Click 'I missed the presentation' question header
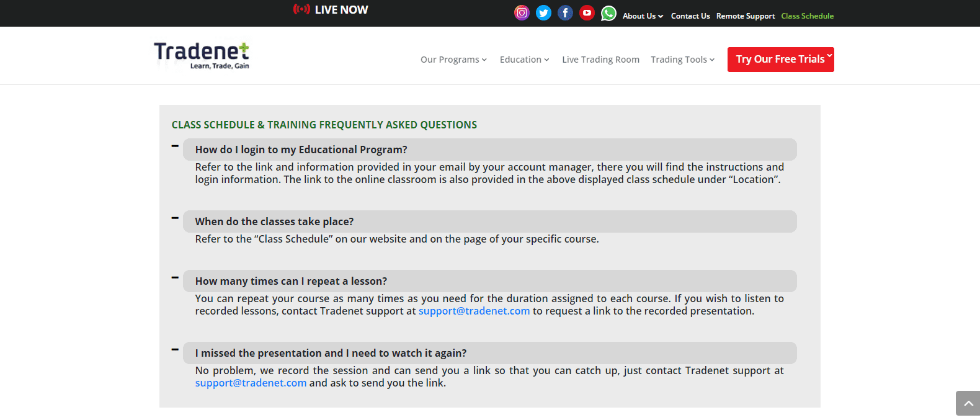The width and height of the screenshot is (980, 420). pos(490,353)
